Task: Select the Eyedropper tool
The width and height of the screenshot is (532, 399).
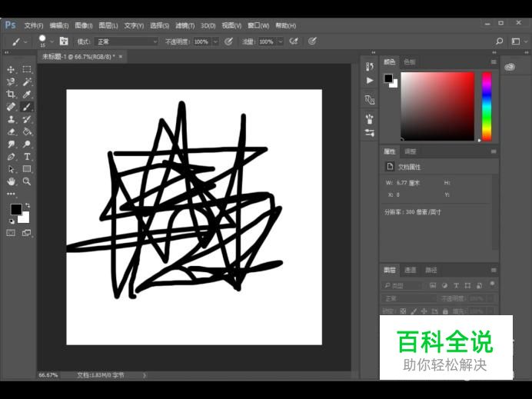Action: click(x=27, y=95)
